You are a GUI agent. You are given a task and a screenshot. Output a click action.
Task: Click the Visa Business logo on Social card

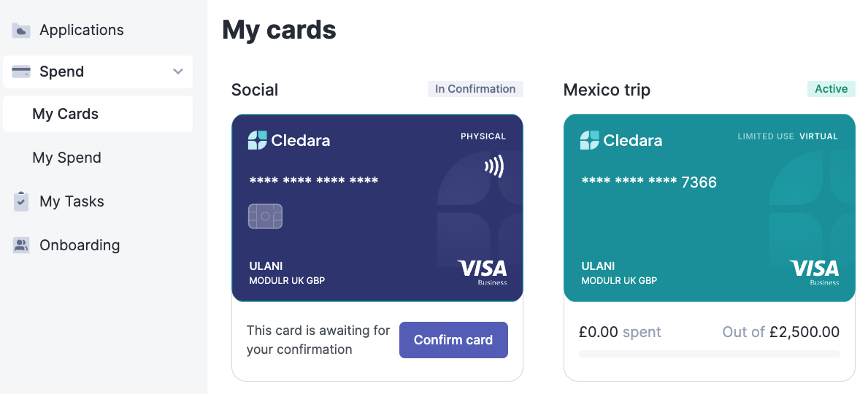tap(483, 272)
